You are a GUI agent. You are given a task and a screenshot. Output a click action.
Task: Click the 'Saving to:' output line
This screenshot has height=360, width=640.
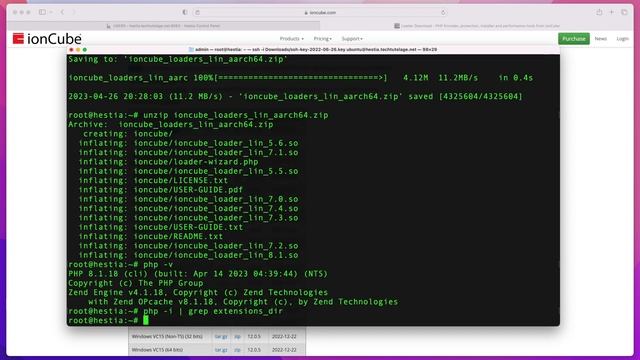tap(178, 59)
